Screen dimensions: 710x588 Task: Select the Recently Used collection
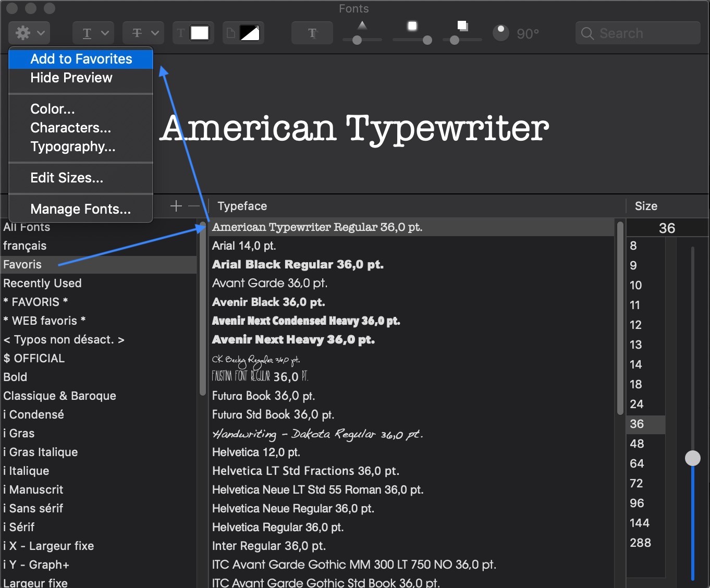click(x=42, y=283)
